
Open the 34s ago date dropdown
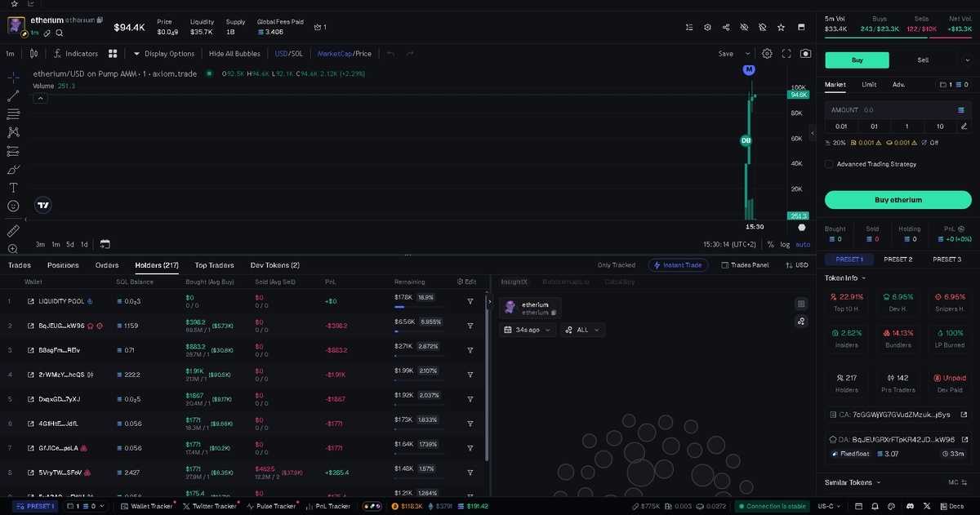coord(528,330)
